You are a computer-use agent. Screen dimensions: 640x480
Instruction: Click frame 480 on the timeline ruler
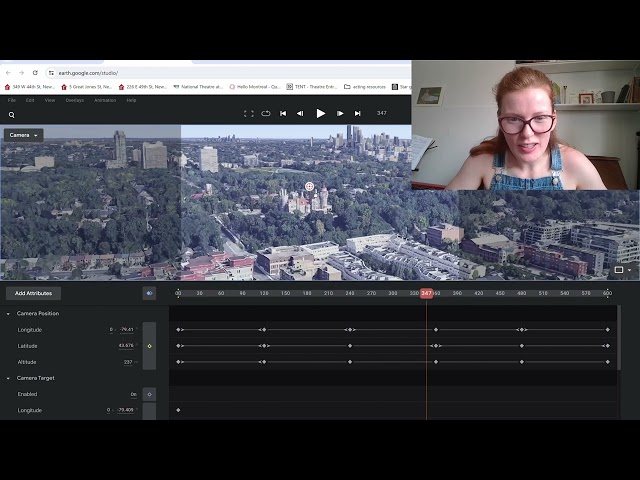(x=522, y=293)
